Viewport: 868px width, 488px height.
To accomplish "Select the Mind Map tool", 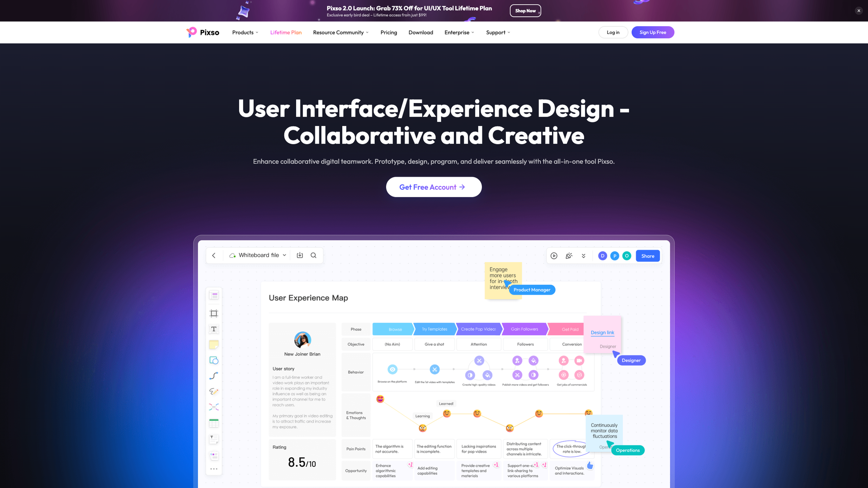I will point(214,407).
